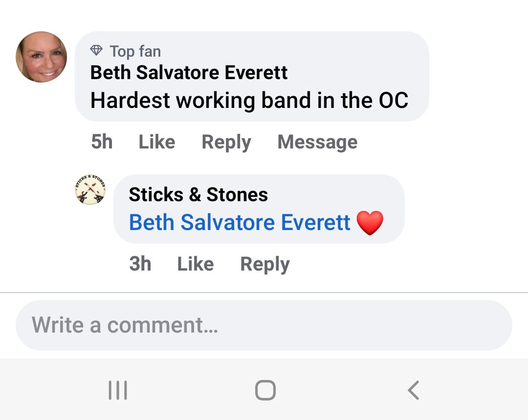Image resolution: width=528 pixels, height=420 pixels.
Task: Open Android recent apps button
Action: tap(118, 390)
